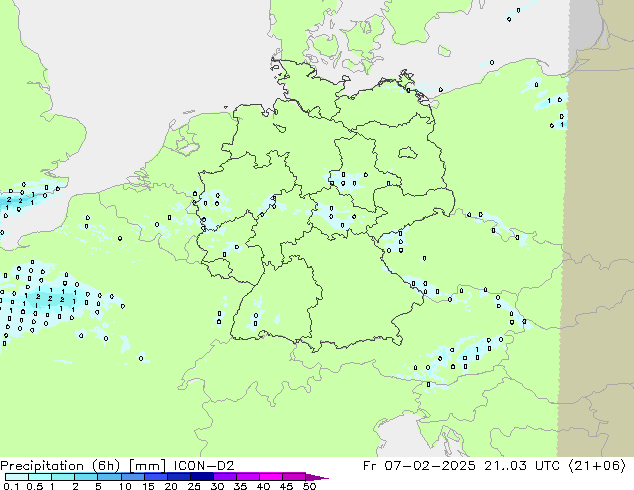Click the above-50 arrow tip of legend
Screen dimensions: 634x490
click(317, 477)
